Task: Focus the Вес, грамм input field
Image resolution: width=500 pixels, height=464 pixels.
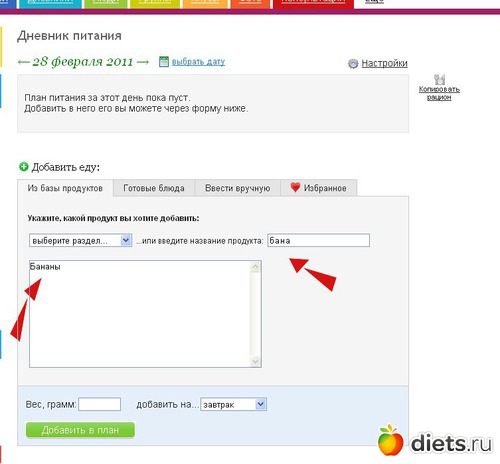Action: [99, 404]
